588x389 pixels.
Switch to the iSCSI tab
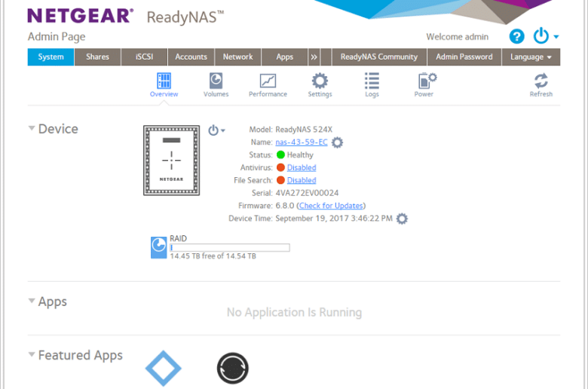point(145,57)
